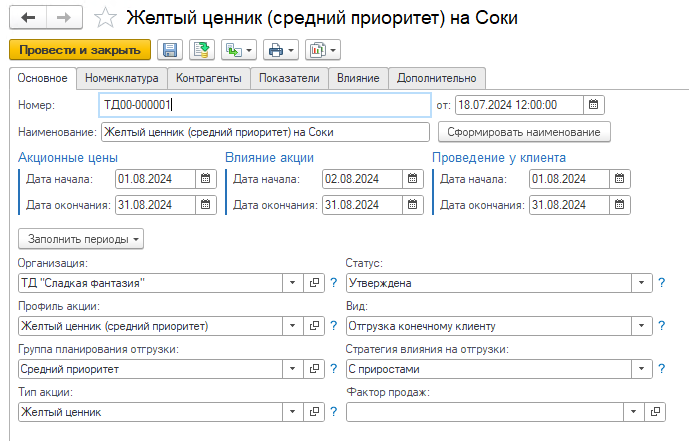Click help question mark next to Статус
Image resolution: width=689 pixels, height=441 pixels.
click(662, 283)
